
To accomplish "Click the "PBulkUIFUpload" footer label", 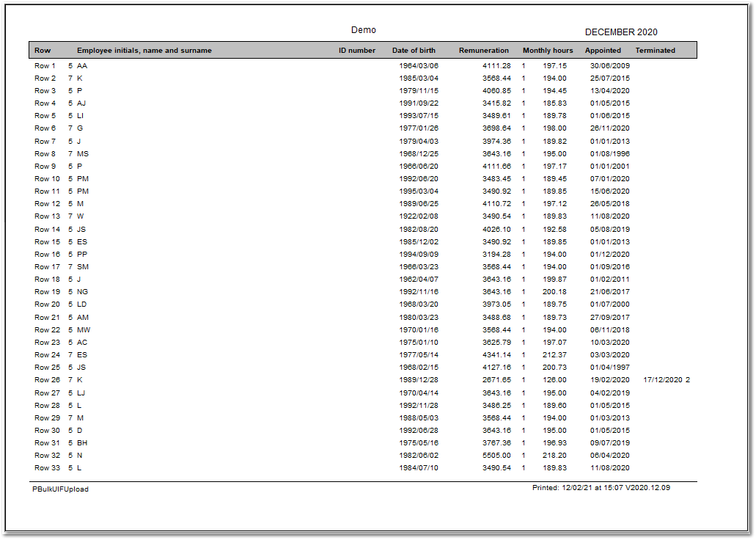I will pos(60,489).
